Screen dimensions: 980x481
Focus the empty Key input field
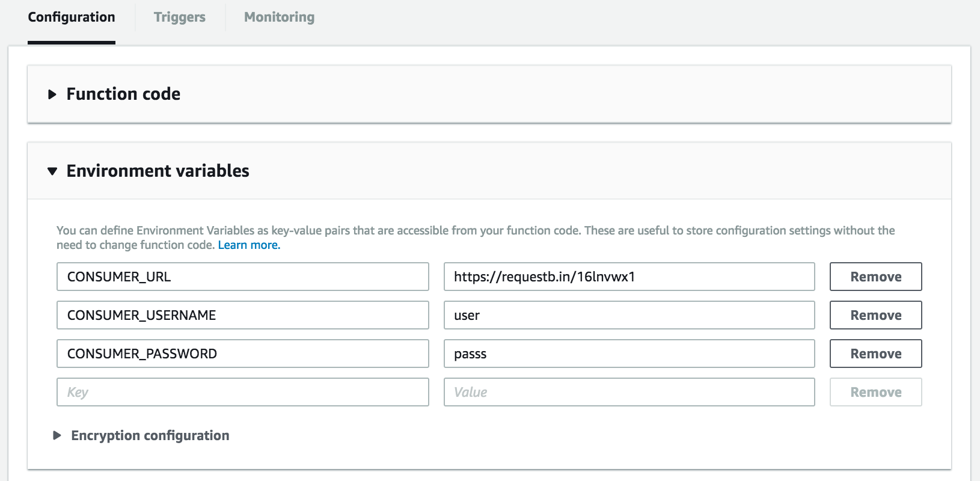pos(242,392)
